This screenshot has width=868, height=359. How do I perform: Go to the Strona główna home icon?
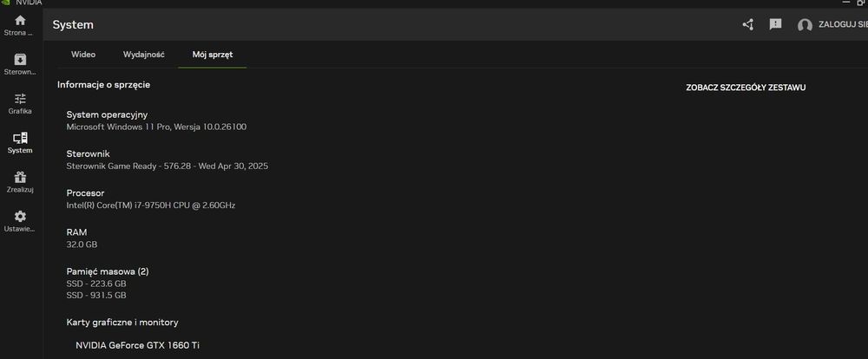point(20,20)
